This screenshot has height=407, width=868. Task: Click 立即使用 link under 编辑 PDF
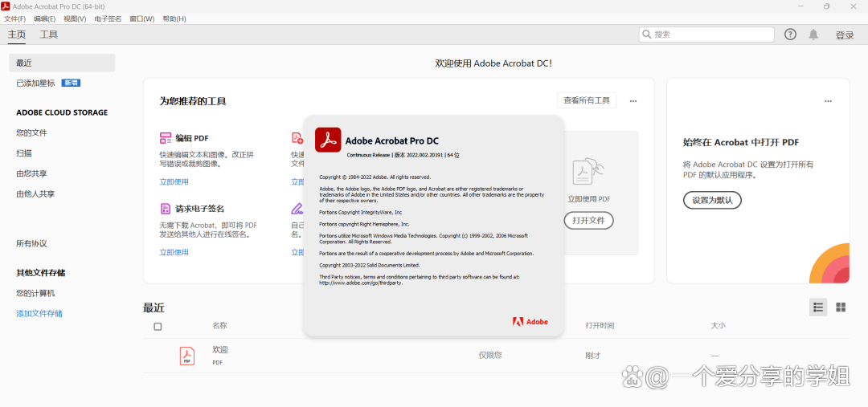(174, 182)
